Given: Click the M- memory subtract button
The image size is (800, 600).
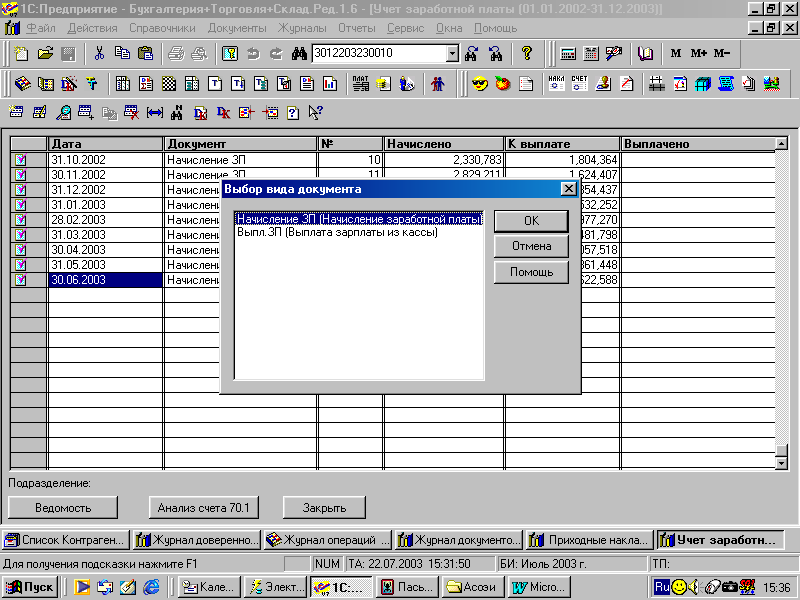Looking at the screenshot, I should click(x=721, y=53).
